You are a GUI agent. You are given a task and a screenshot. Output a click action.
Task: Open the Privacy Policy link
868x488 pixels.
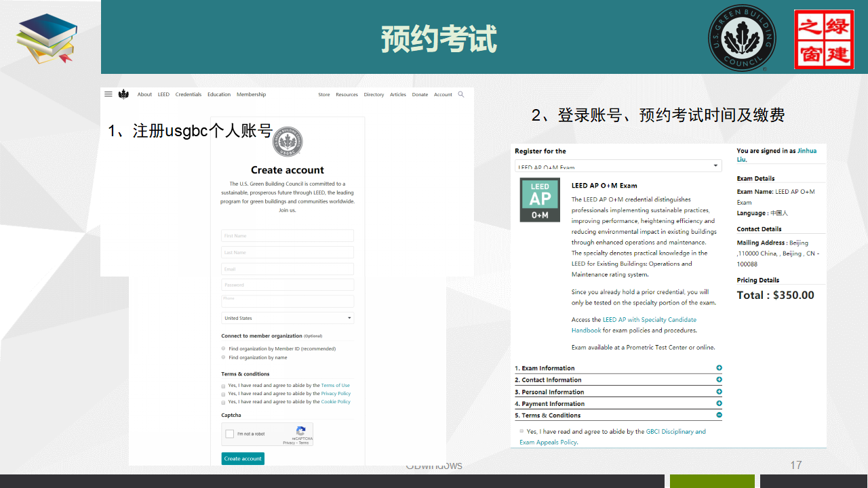336,393
